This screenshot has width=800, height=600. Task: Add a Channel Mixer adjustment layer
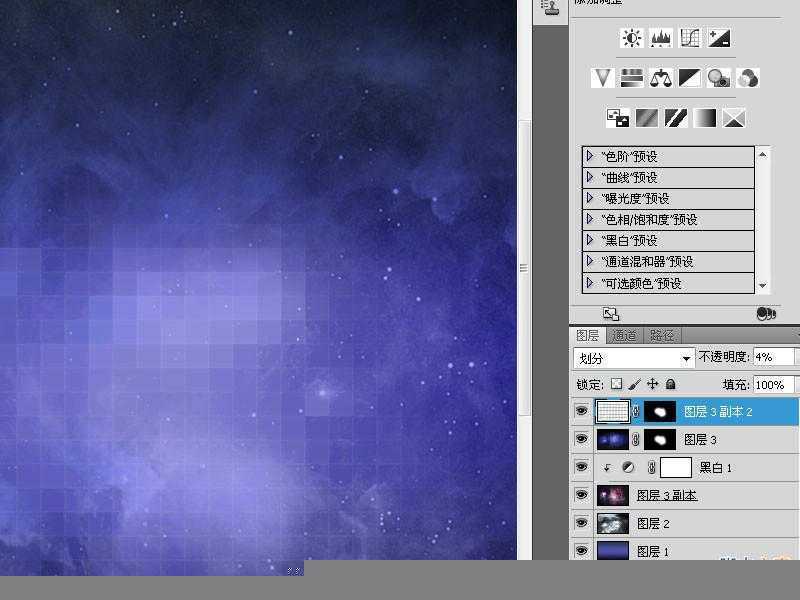coord(748,78)
